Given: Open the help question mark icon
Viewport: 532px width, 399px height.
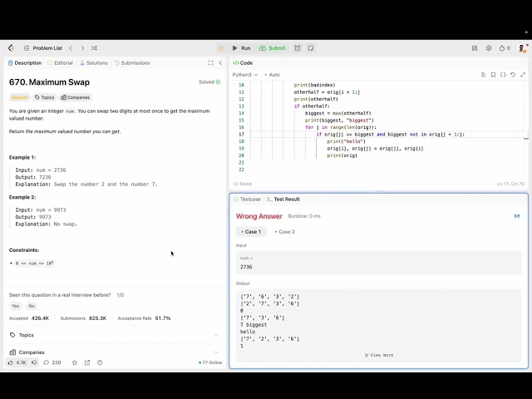Looking at the screenshot, I should tap(100, 362).
